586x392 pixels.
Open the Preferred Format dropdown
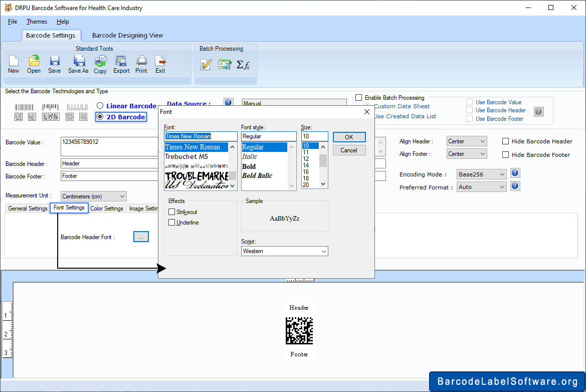coord(481,187)
